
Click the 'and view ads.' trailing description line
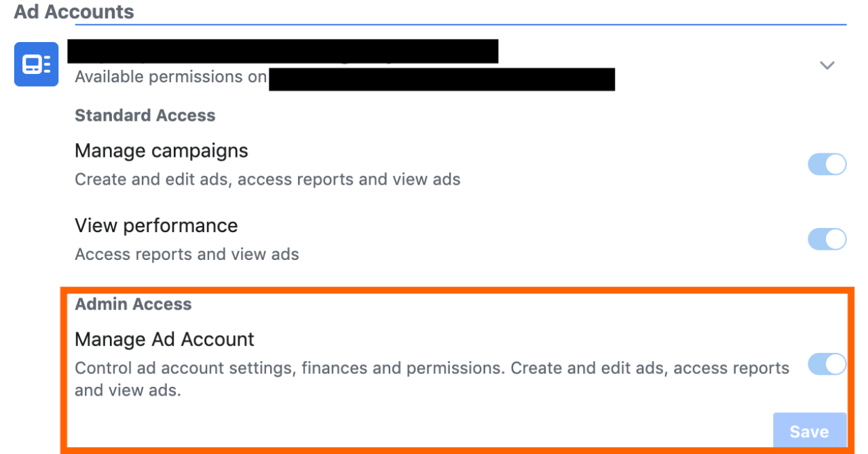(x=128, y=390)
